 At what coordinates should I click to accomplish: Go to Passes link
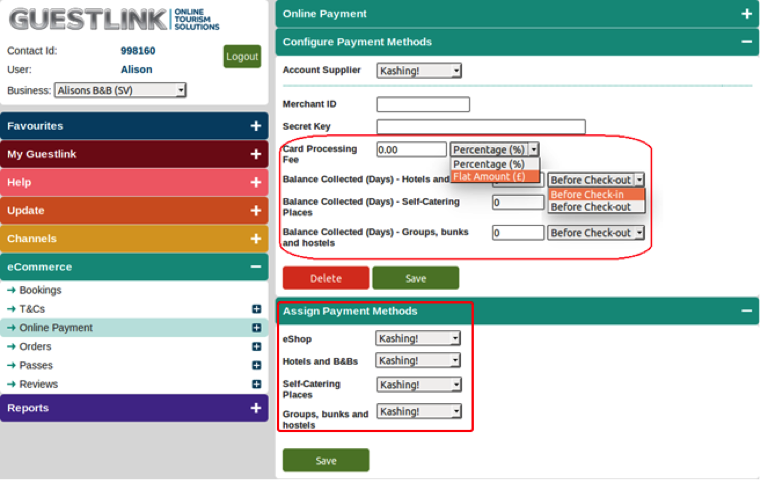pos(36,365)
